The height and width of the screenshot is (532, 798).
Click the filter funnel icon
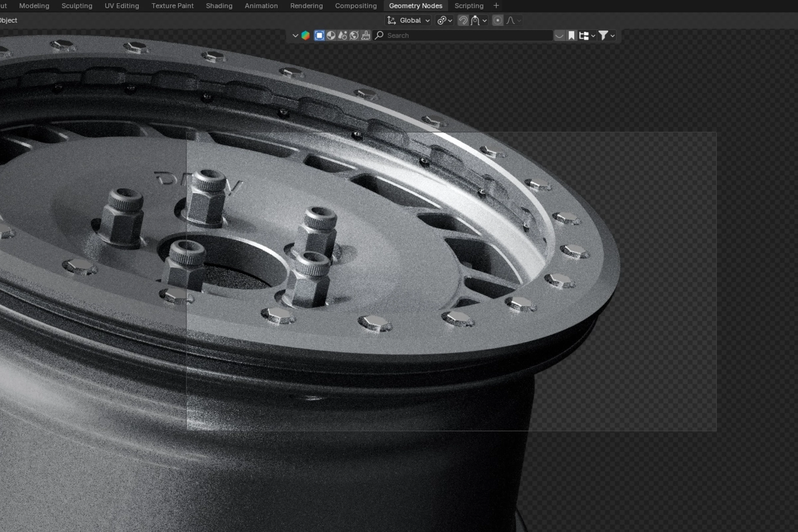pos(604,35)
